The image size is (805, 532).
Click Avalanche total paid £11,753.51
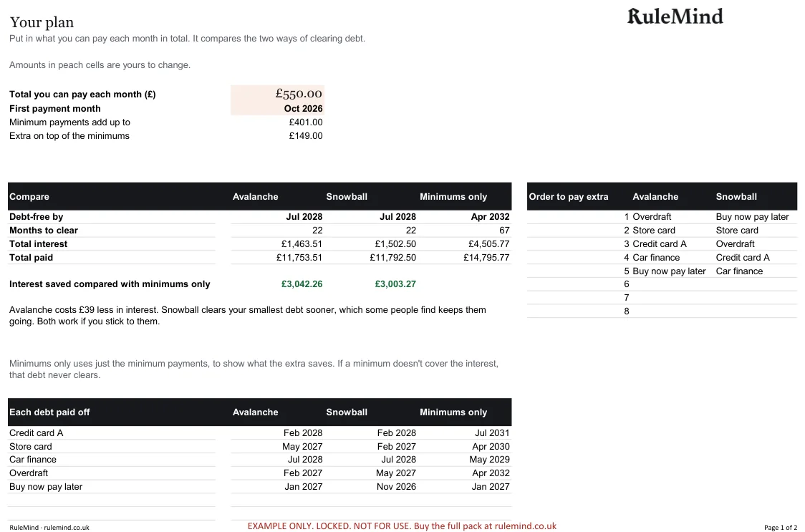(299, 257)
